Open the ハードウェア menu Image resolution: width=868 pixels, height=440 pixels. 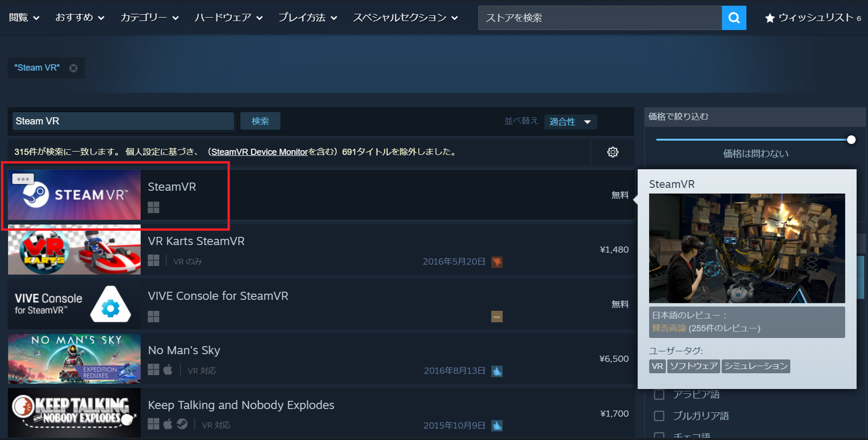click(228, 18)
